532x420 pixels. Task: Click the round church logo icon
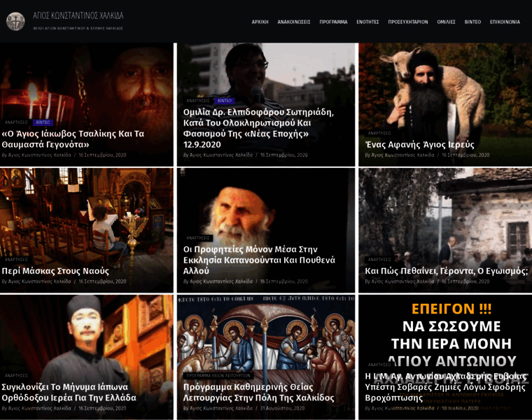click(x=15, y=22)
